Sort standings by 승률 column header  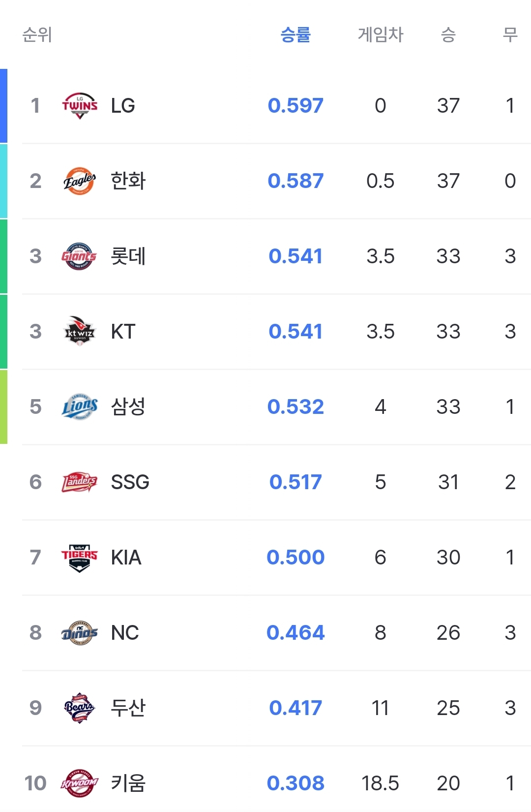[295, 34]
